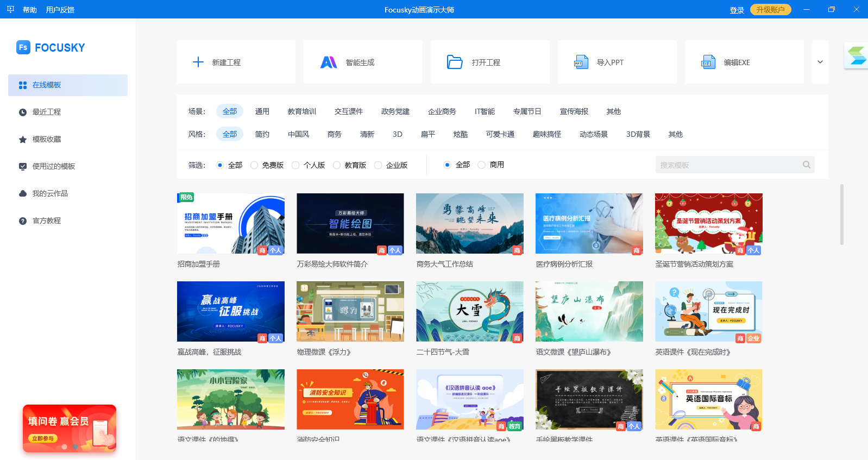Click the clock icon beside 最近工程

[23, 112]
